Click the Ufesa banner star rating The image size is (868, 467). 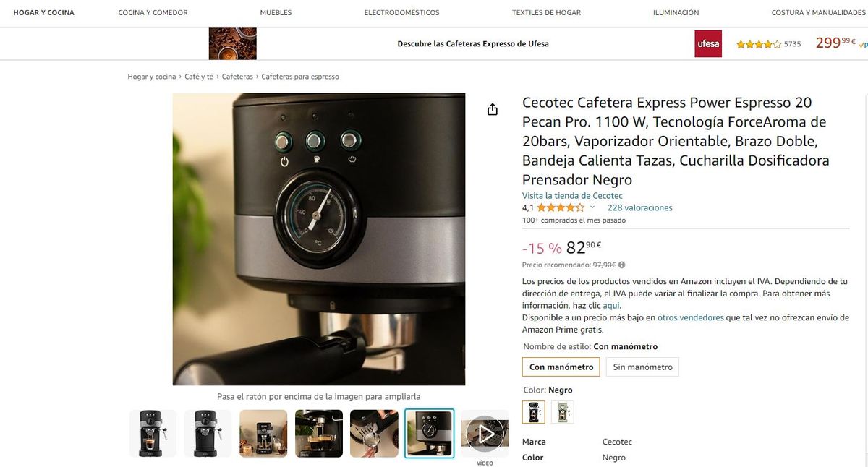coord(759,44)
